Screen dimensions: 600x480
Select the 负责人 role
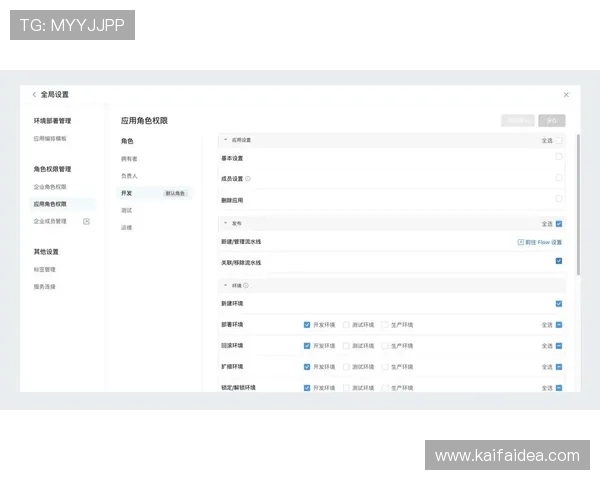pyautogui.click(x=129, y=176)
